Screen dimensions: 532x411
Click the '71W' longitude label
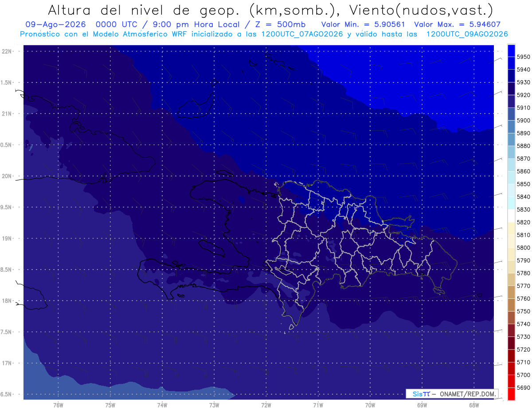coord(318,405)
